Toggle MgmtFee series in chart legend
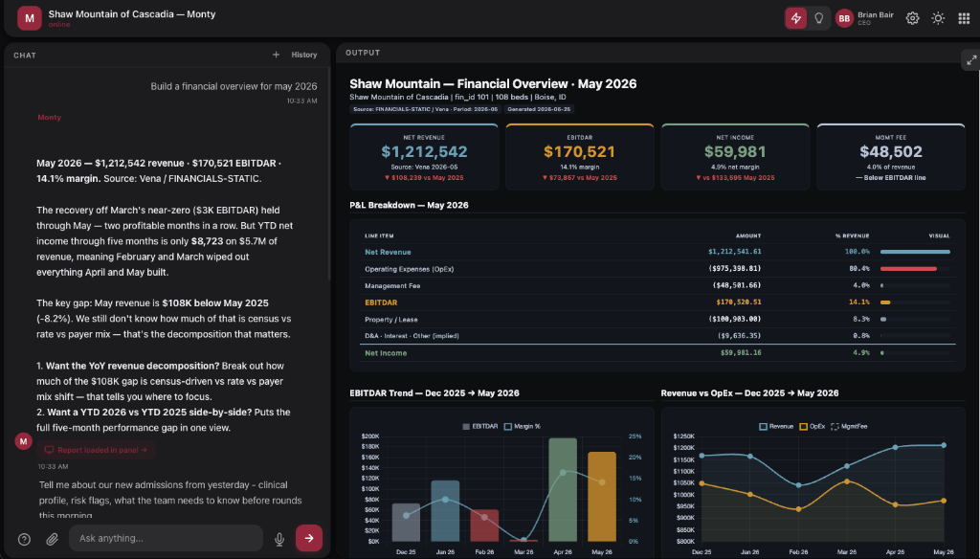 coord(849,427)
